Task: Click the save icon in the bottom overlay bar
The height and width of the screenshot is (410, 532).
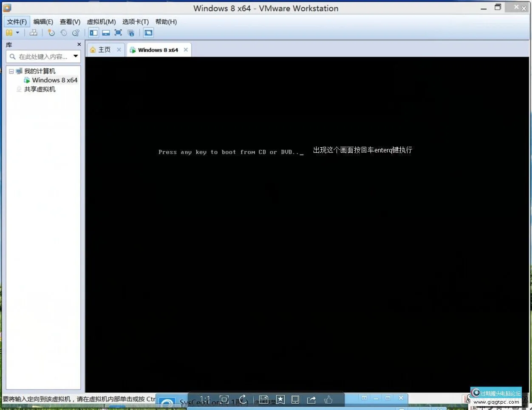Action: [263, 399]
